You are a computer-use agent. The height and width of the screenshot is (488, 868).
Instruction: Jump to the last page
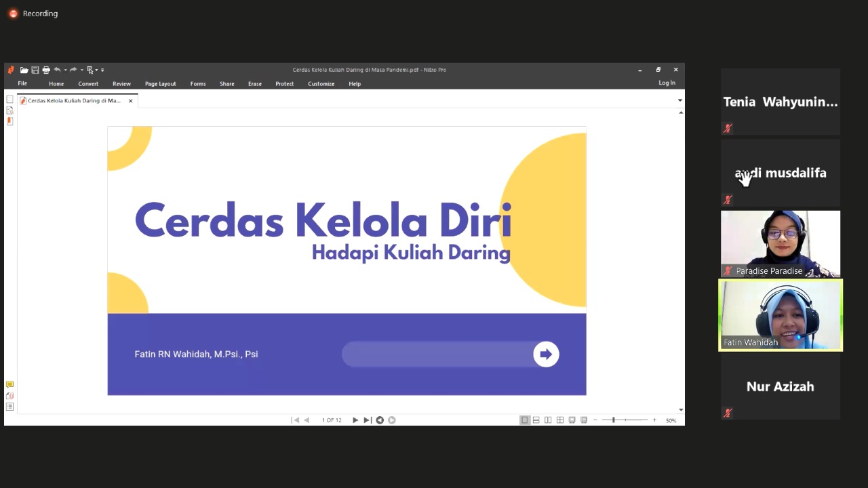click(x=367, y=420)
